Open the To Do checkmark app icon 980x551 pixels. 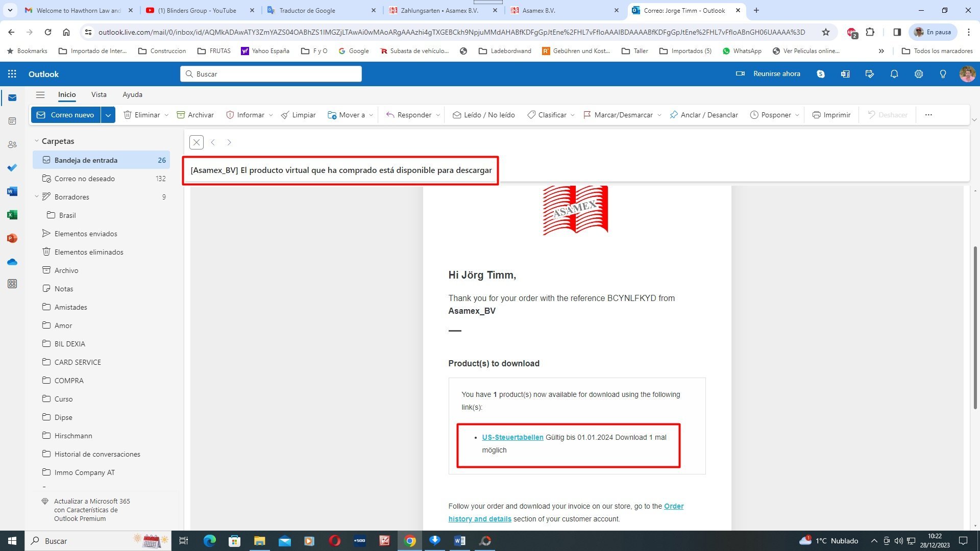12,168
